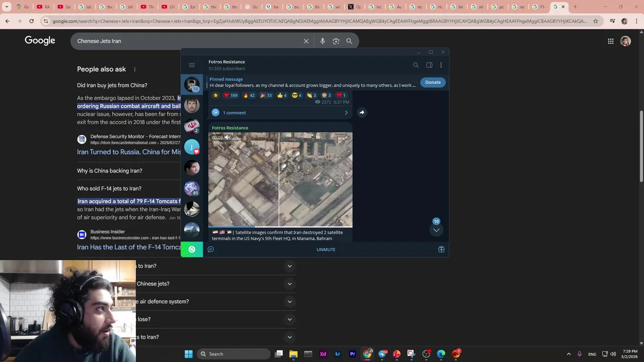
Task: Click the Chrome address bar URL
Action: [319, 21]
